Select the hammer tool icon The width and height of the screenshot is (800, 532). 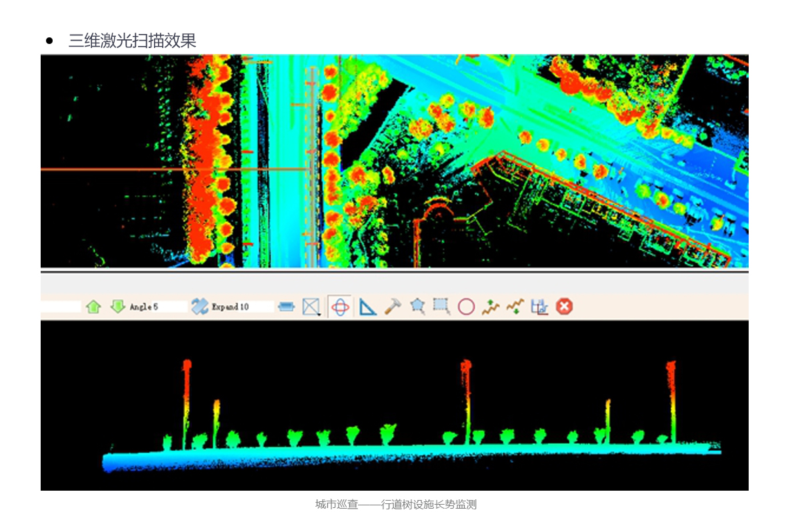point(393,307)
